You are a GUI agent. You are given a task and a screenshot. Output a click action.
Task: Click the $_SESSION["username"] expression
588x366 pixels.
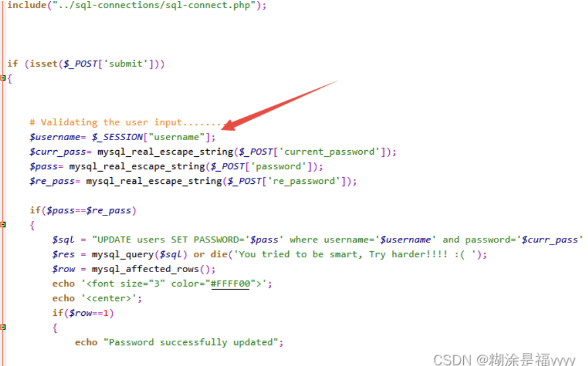point(153,137)
